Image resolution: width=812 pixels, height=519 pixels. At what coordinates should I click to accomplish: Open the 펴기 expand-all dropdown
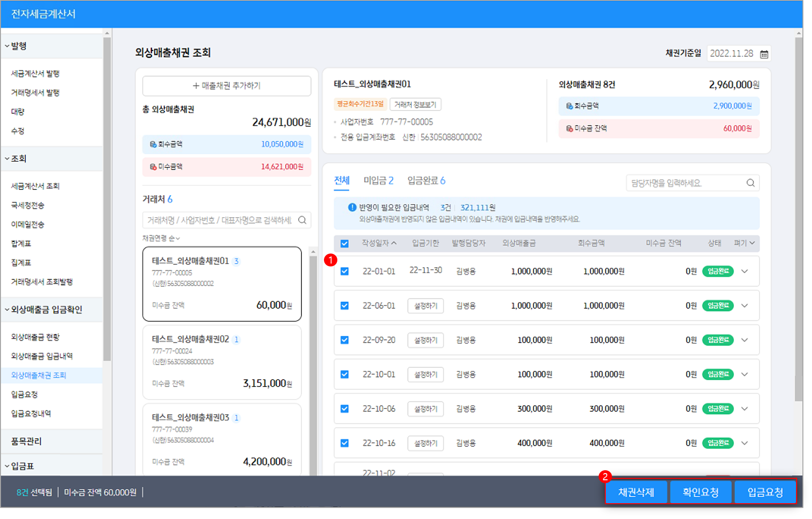(744, 243)
